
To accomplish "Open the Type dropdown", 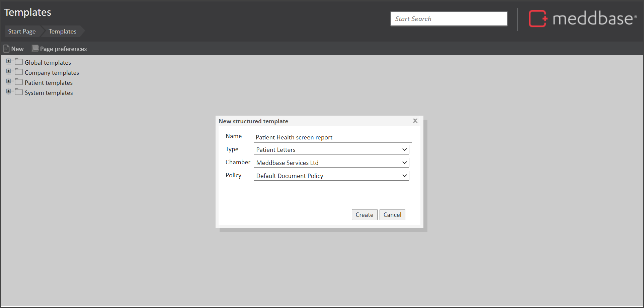I will (331, 150).
